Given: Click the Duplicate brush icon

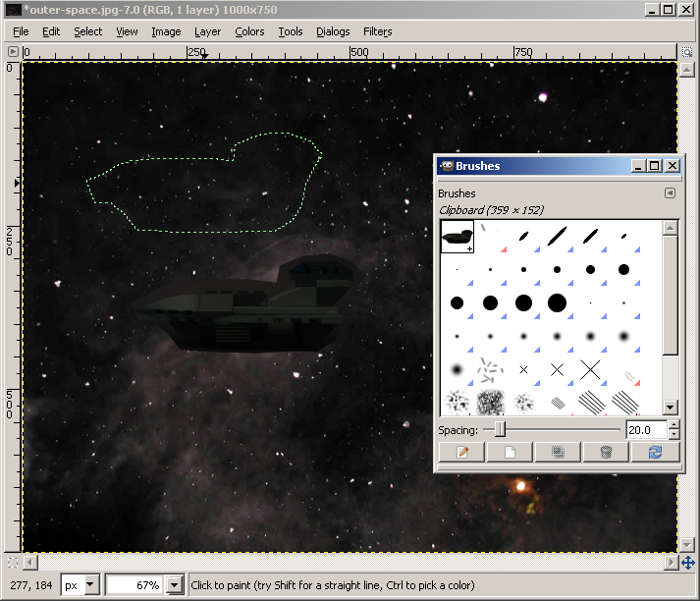Looking at the screenshot, I should tap(558, 453).
